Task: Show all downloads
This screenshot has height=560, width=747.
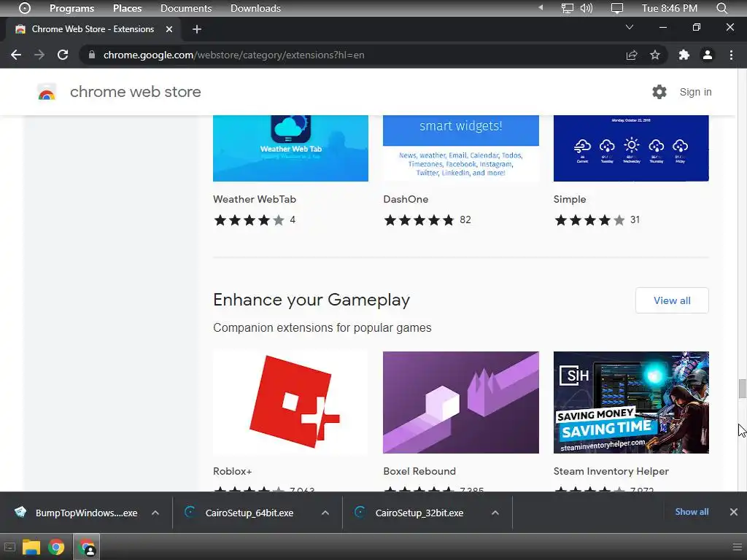Action: coord(692,512)
